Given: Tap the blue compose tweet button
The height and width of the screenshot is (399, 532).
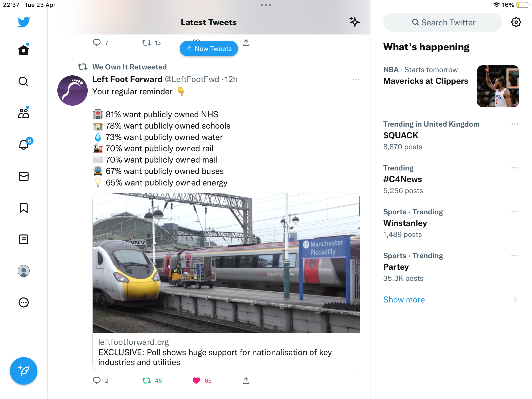Looking at the screenshot, I should click(24, 371).
